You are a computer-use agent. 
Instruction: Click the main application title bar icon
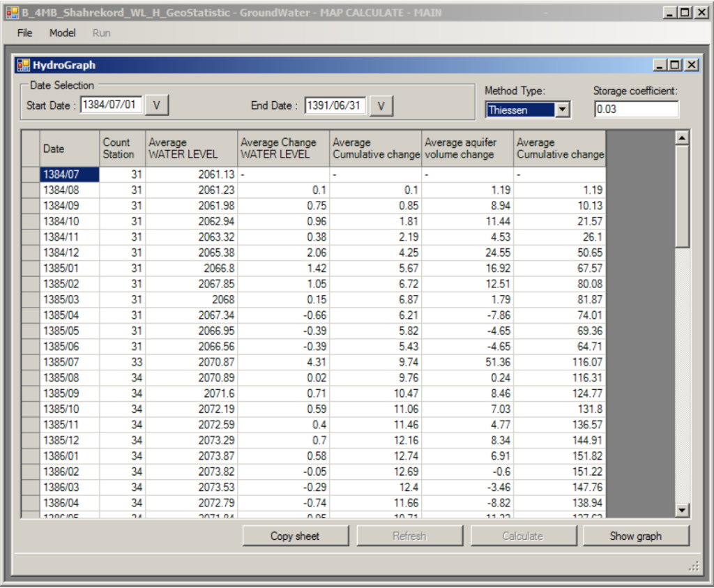click(12, 13)
